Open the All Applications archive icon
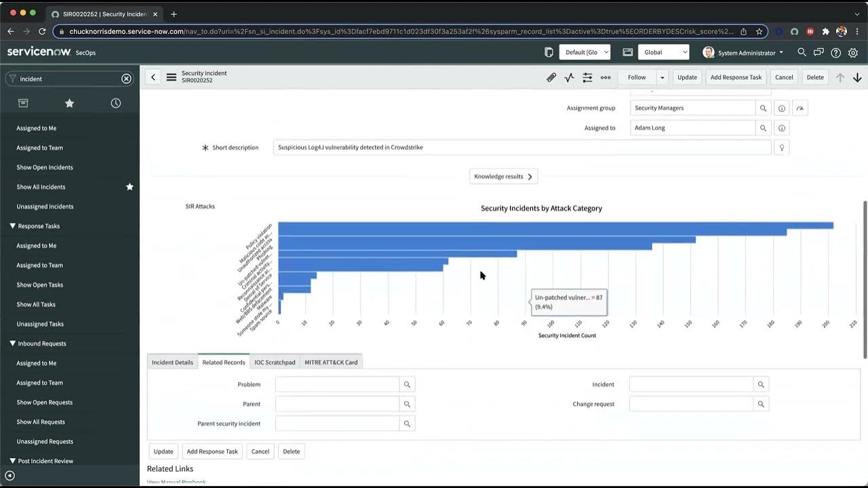The height and width of the screenshot is (488, 868). (x=23, y=103)
